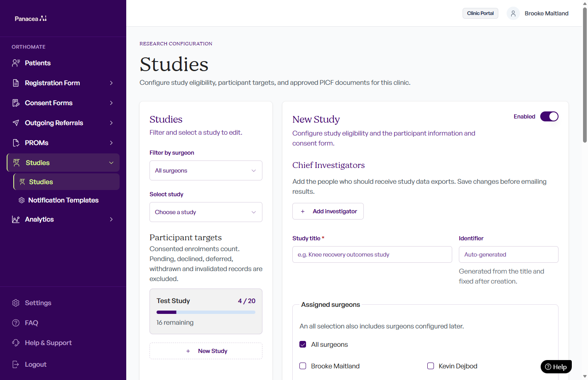Expand the PROMs submenu chevron
Image resolution: width=588 pixels, height=380 pixels.
[x=111, y=143]
